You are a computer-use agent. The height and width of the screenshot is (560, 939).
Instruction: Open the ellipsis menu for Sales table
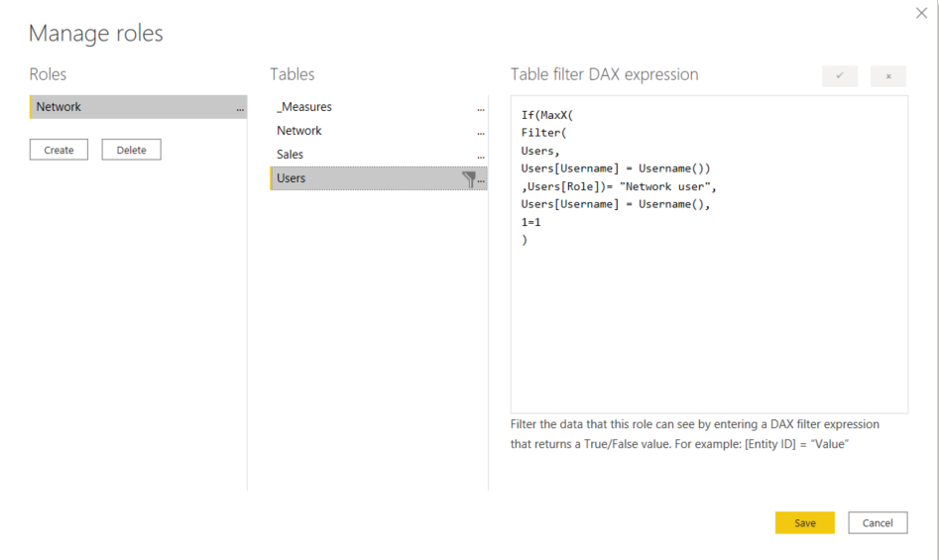(x=481, y=158)
